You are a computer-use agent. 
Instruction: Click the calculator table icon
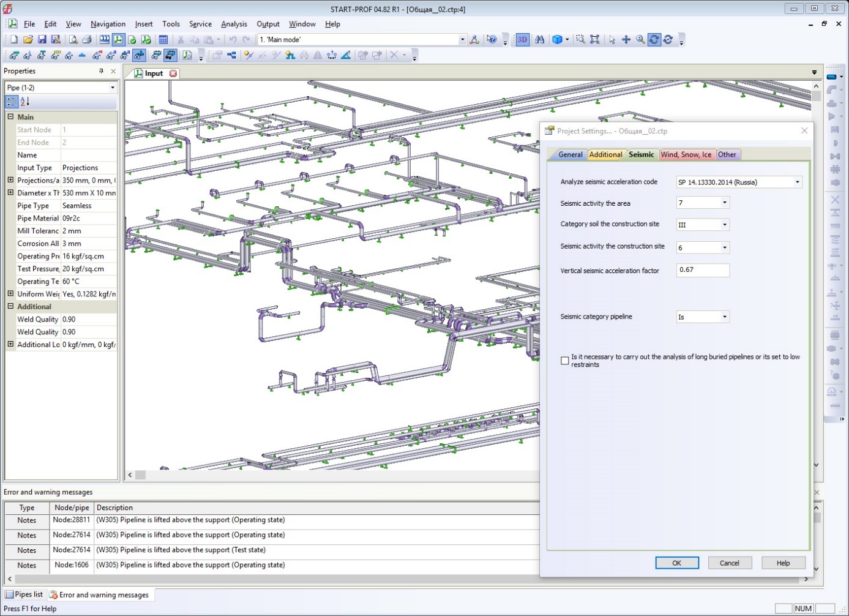pyautogui.click(x=163, y=39)
